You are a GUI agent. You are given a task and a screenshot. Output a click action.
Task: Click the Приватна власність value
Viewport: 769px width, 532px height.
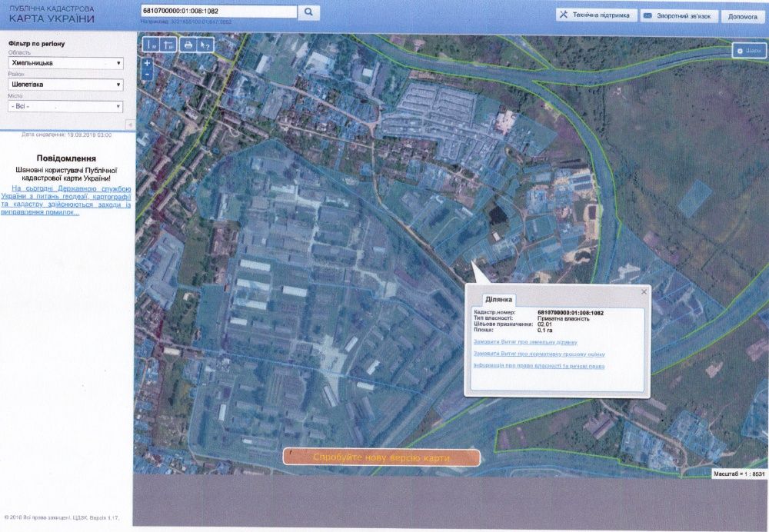tap(564, 319)
